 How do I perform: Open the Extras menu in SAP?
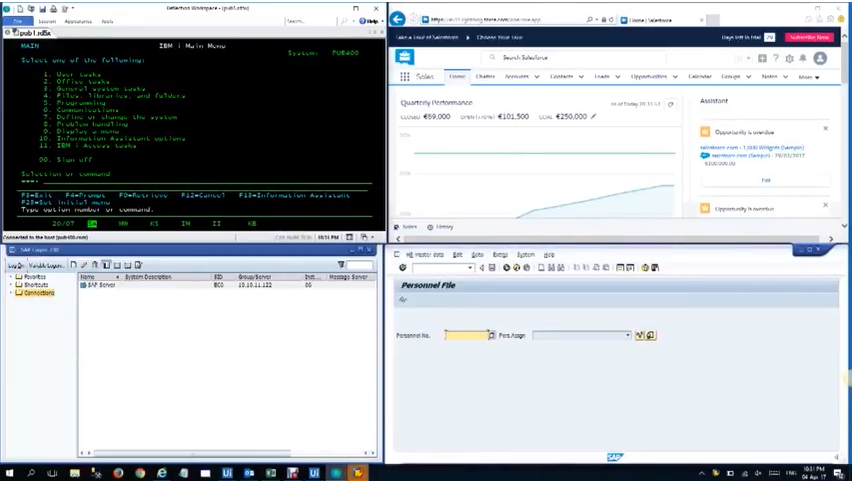[500, 254]
